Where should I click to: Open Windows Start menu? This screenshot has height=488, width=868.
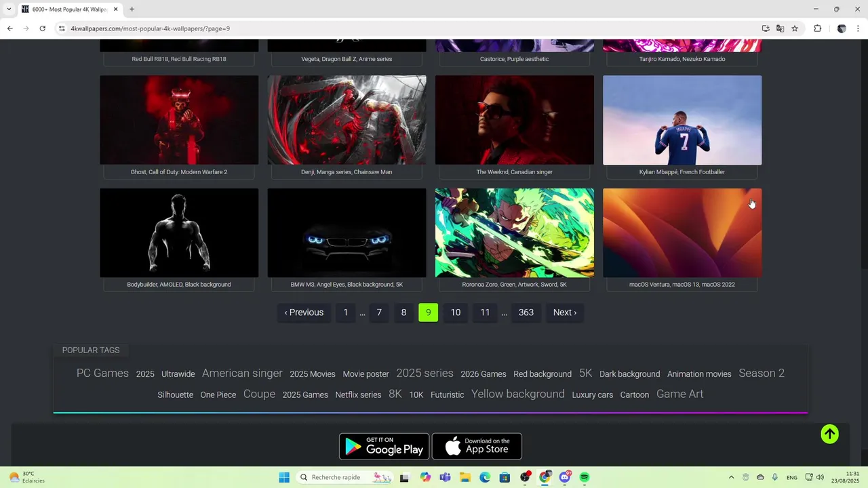pyautogui.click(x=284, y=477)
